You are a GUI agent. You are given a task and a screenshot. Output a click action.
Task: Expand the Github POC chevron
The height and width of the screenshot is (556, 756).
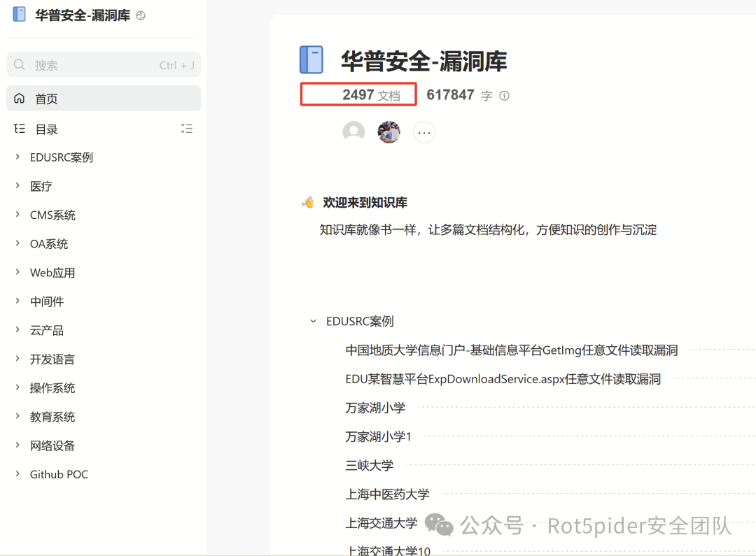(17, 474)
